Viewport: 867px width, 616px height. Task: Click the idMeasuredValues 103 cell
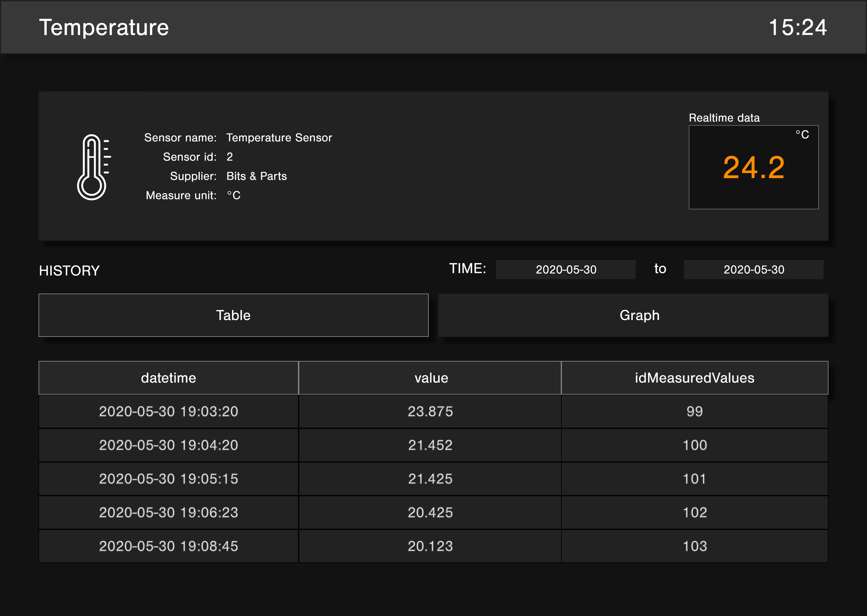[694, 546]
